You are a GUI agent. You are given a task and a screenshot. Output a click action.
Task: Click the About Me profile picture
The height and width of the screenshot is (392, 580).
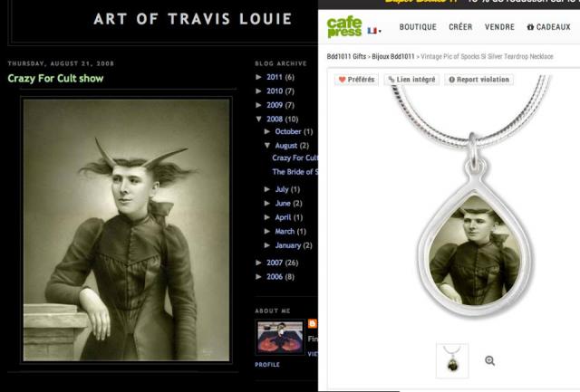point(280,338)
